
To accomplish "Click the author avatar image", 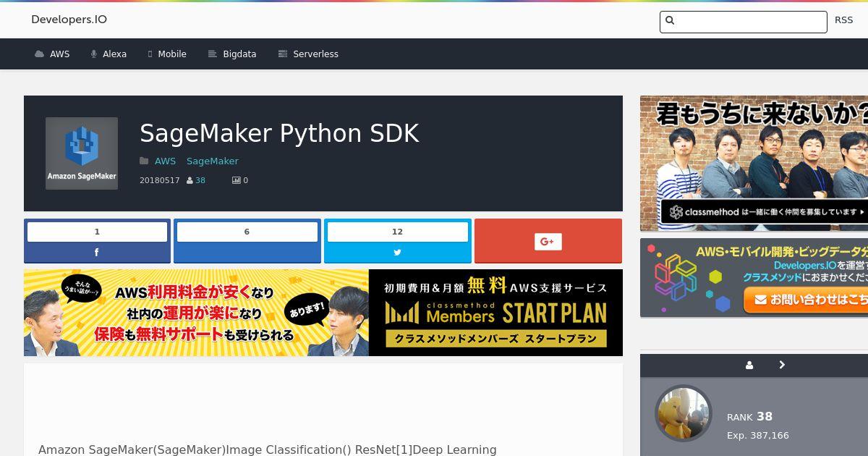I will point(684,413).
